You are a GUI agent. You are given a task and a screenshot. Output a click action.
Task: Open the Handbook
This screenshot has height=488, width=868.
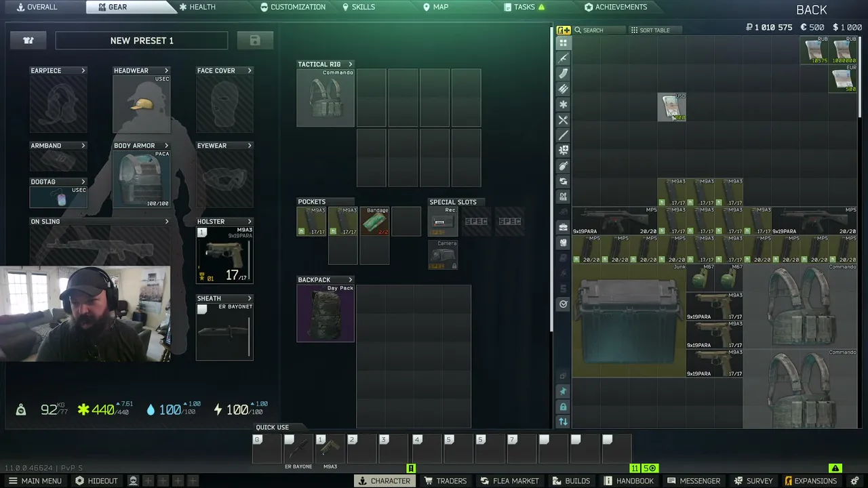(x=629, y=481)
